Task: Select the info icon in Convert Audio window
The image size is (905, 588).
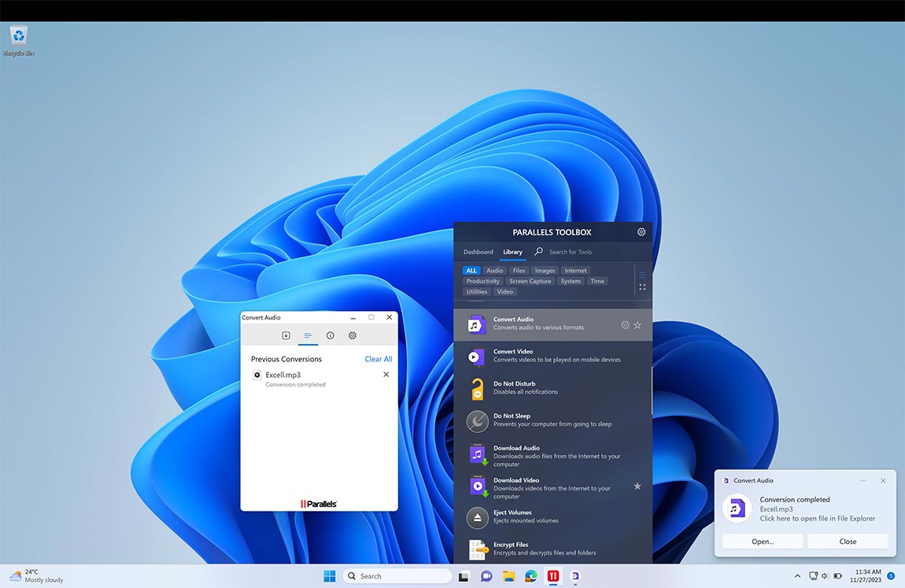Action: (331, 335)
